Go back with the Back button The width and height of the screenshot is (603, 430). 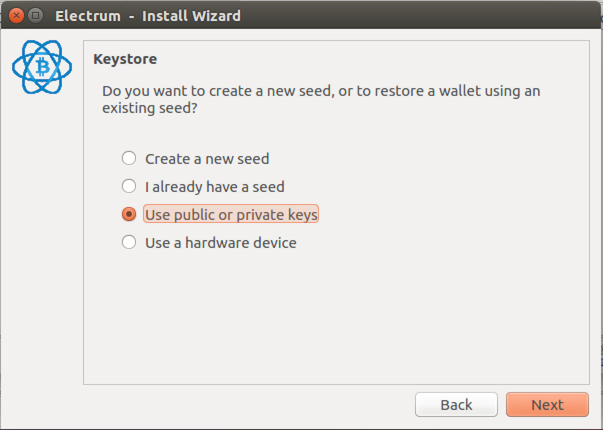[456, 405]
